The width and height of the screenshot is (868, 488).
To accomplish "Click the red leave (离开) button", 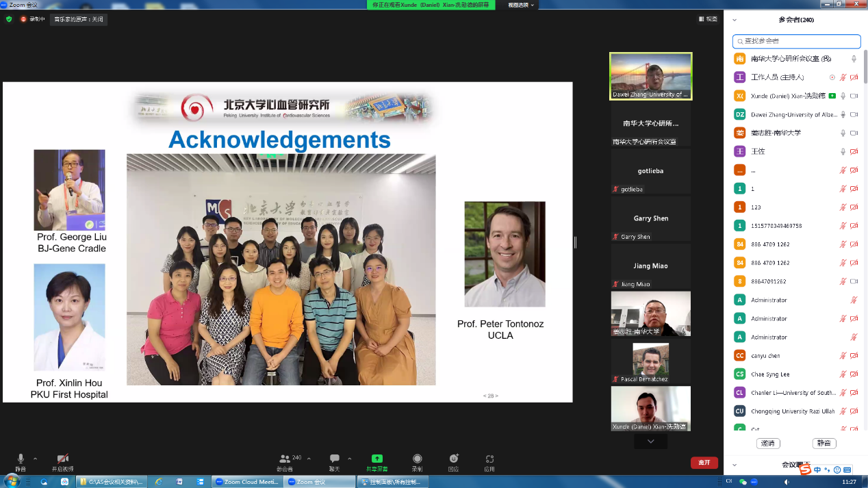I will (x=704, y=463).
